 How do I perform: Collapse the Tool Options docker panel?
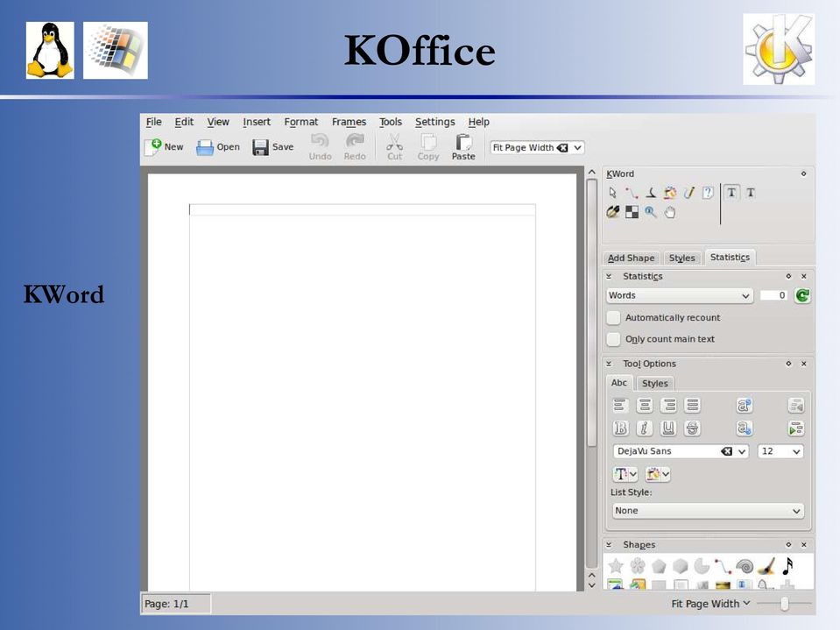pyautogui.click(x=609, y=364)
